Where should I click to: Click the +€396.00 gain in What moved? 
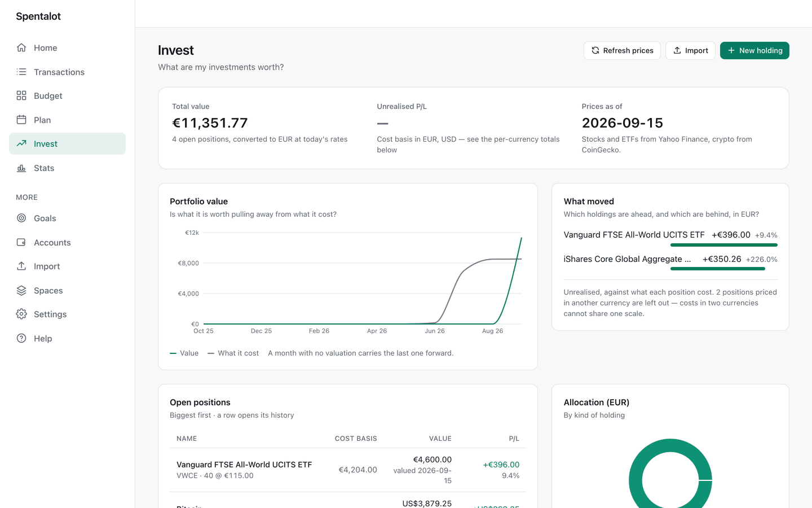tap(731, 235)
